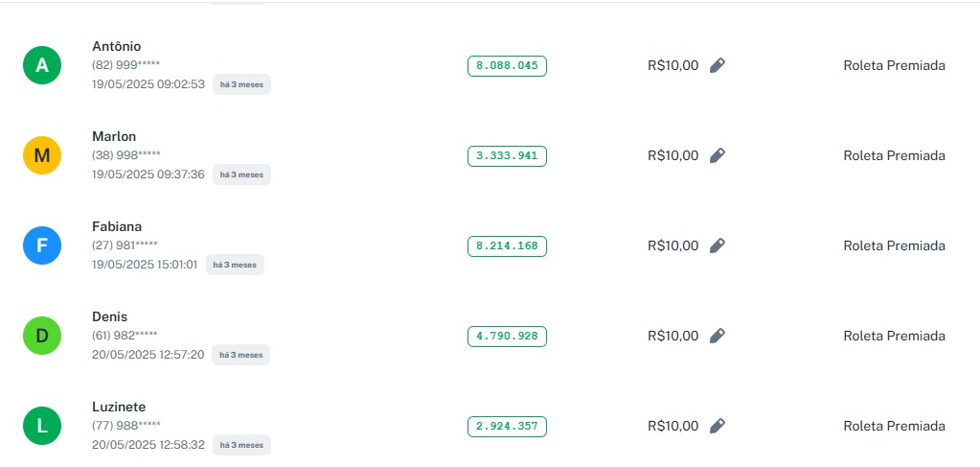Viewport: 980px width, 467px height.
Task: Click pencil icon in Marlon's row
Action: tap(718, 155)
